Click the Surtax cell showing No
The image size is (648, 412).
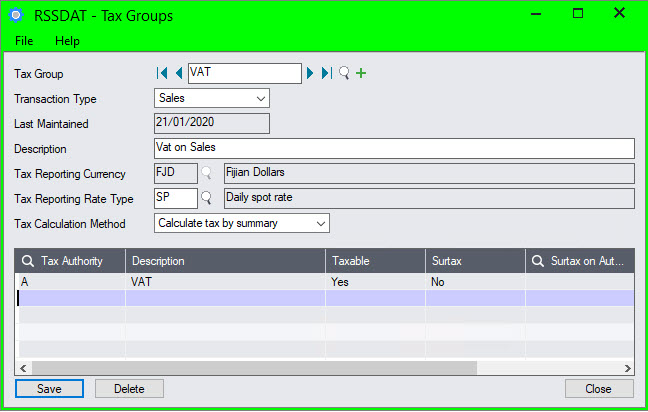475,282
